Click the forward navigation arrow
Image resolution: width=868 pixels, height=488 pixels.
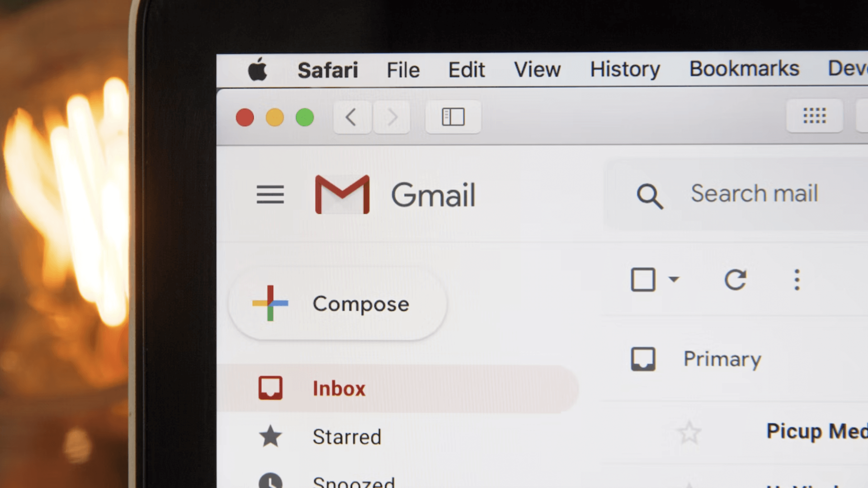click(392, 117)
